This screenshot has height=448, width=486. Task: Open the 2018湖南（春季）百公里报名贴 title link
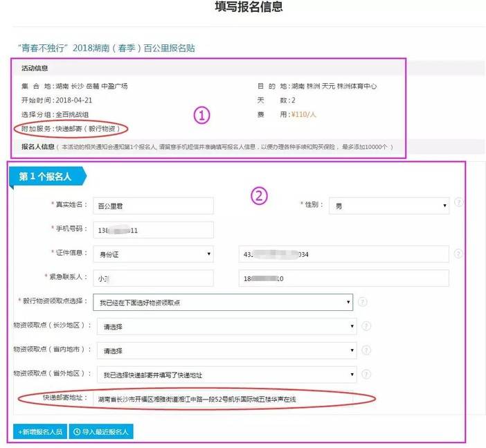click(x=106, y=48)
